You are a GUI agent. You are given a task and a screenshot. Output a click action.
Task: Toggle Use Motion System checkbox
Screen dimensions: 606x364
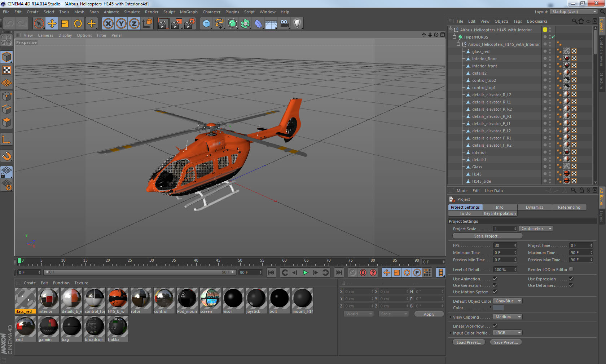(495, 292)
